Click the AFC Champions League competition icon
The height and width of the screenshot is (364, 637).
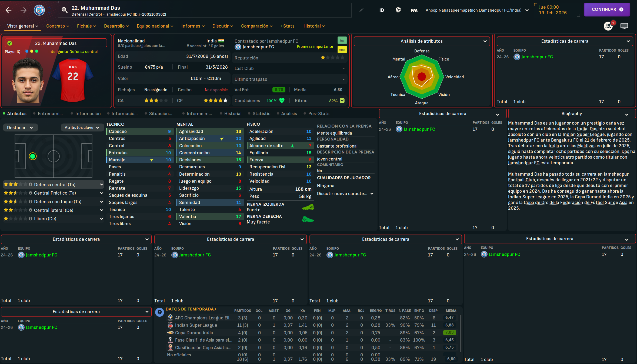click(x=171, y=318)
